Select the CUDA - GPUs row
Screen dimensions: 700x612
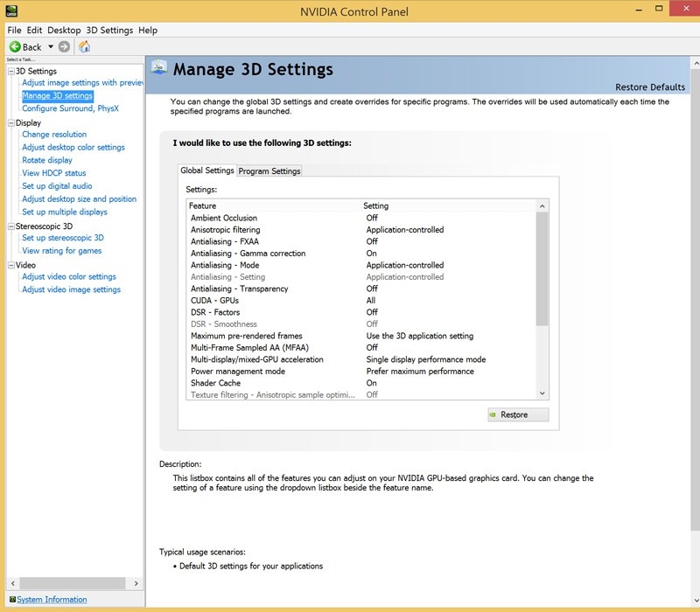[x=361, y=301]
